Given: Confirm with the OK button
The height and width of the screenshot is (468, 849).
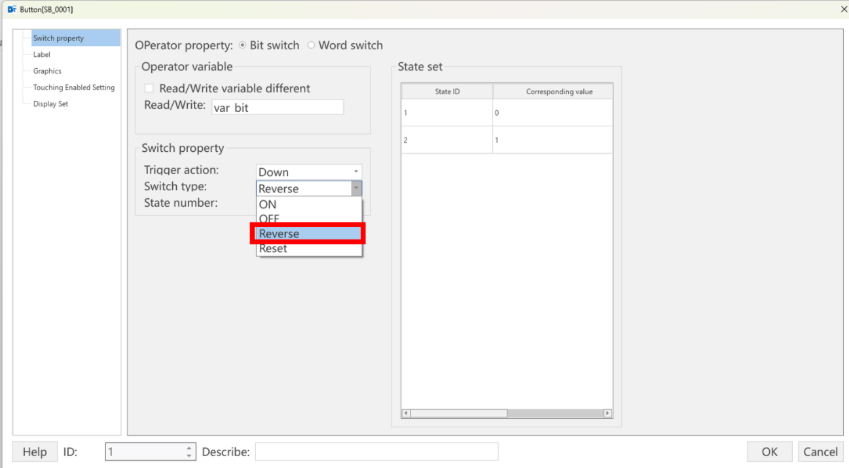Looking at the screenshot, I should (x=769, y=452).
